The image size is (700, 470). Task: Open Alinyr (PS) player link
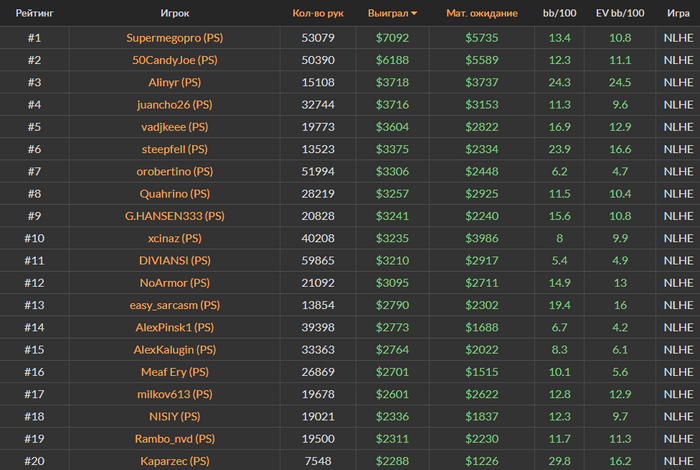[x=175, y=82]
